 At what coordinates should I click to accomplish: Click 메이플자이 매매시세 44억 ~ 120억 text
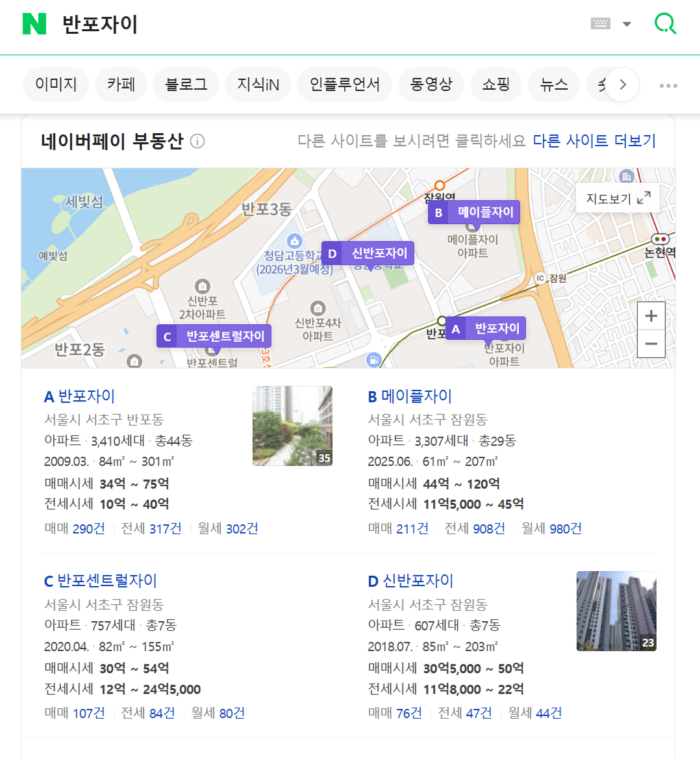[434, 483]
